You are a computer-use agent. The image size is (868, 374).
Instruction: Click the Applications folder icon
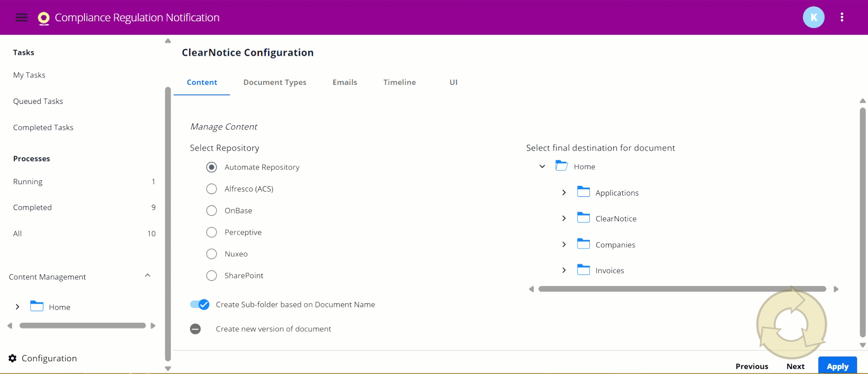[583, 192]
